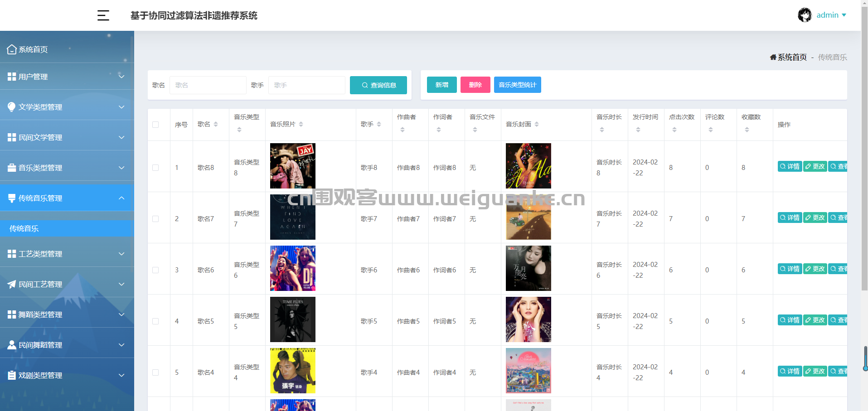Screen dimensions: 868x411
Task: Click the home icon beside 系统首页 in sidebar
Action: (x=12, y=49)
